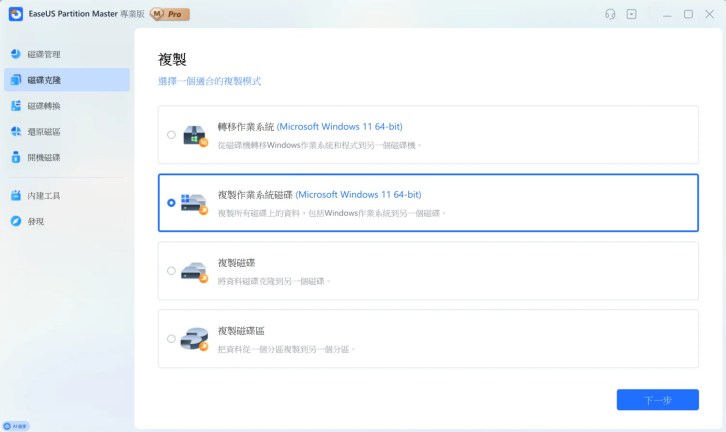Click the 選擇一個適合的複製模式 subtitle text
The height and width of the screenshot is (432, 726).
click(209, 81)
